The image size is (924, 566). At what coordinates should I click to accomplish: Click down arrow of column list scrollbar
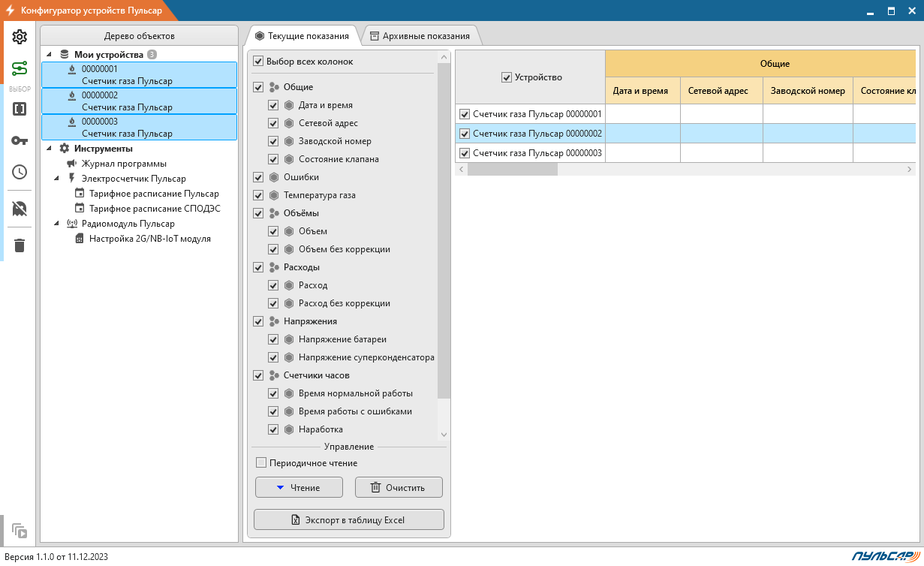click(444, 435)
